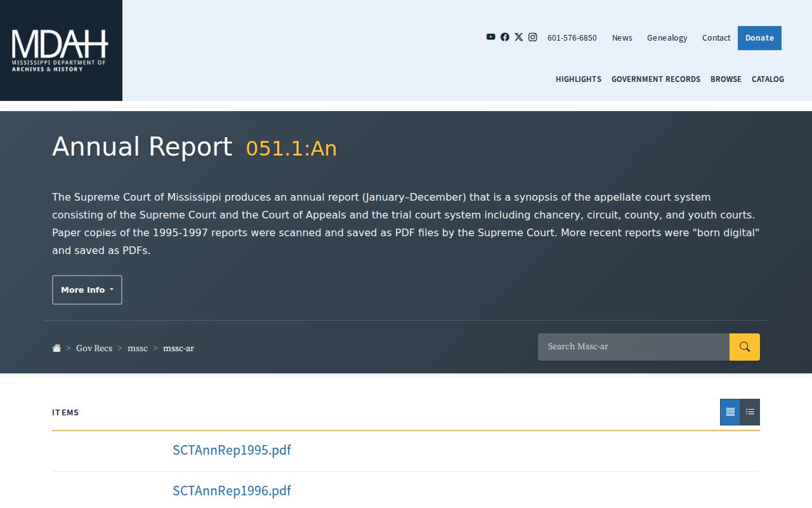This screenshot has height=508, width=812.
Task: Click the phone number 601-576-6850
Action: 572,37
